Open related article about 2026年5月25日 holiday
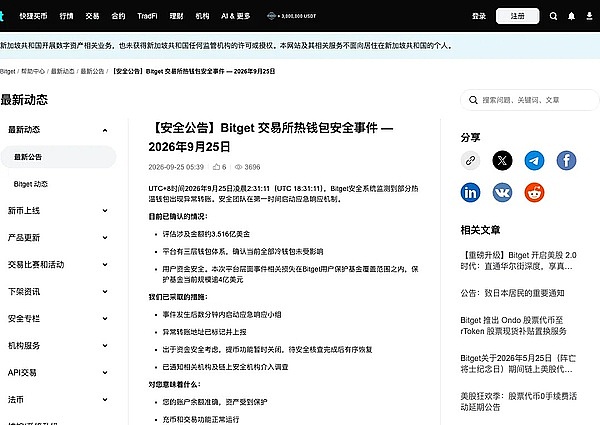The height and width of the screenshot is (425, 600). coord(518,364)
